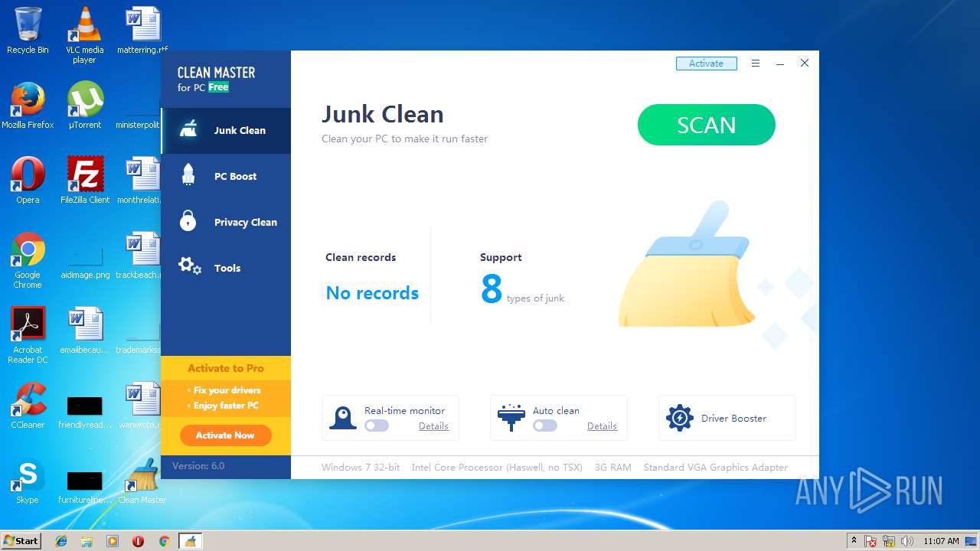Click the Activate button in title bar

(x=706, y=64)
